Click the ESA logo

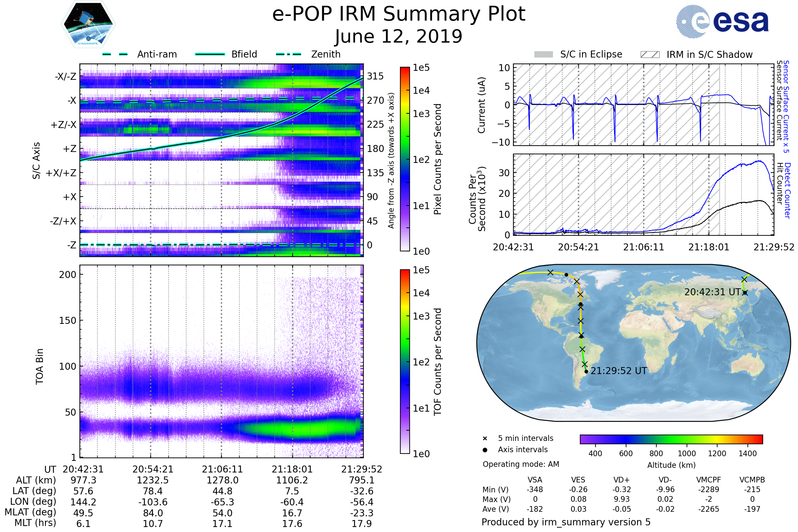click(x=723, y=21)
